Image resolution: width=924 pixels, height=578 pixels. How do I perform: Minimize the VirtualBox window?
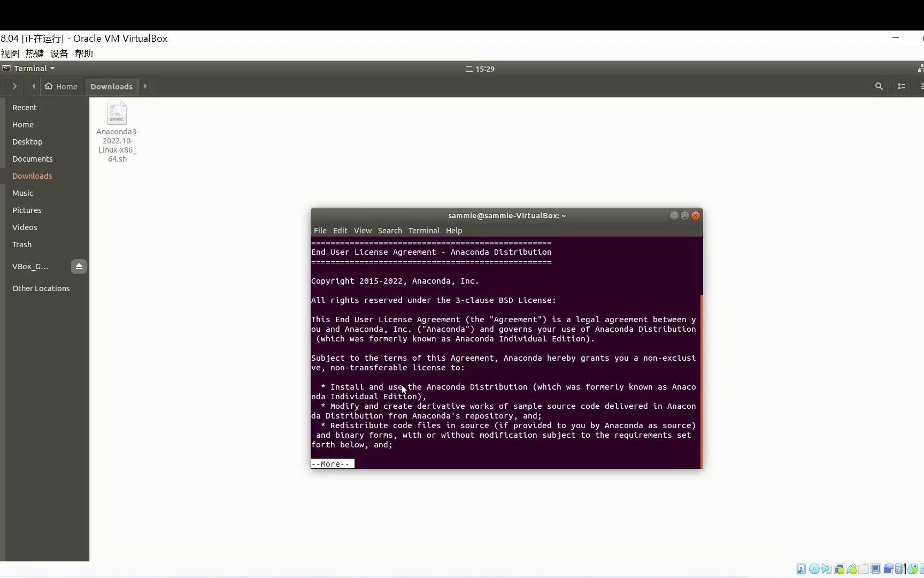(896, 38)
